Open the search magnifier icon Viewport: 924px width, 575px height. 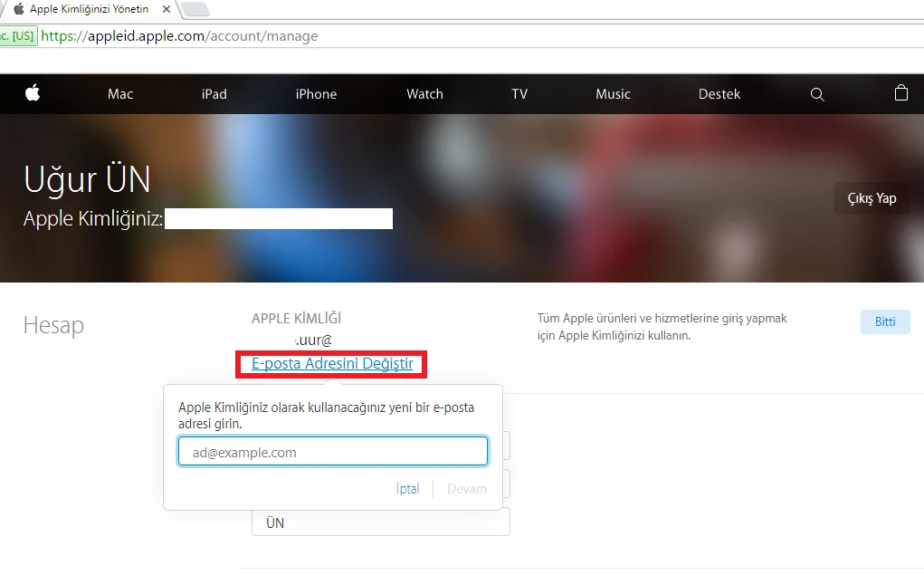click(x=817, y=94)
